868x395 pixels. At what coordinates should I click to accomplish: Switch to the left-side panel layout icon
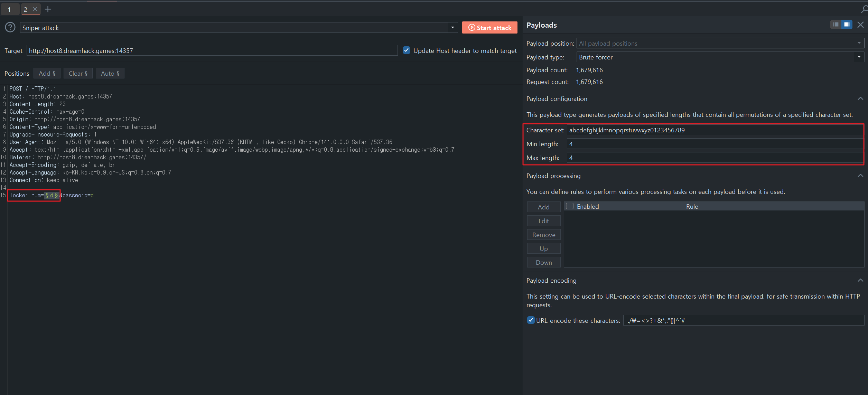click(836, 25)
